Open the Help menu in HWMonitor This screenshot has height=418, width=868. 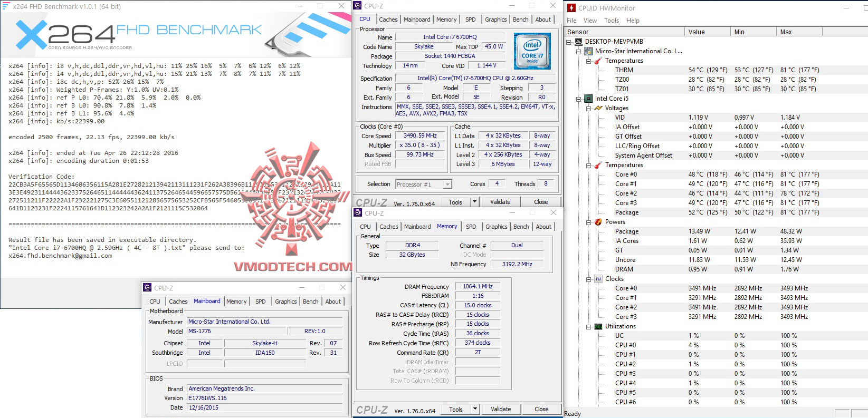tap(633, 21)
